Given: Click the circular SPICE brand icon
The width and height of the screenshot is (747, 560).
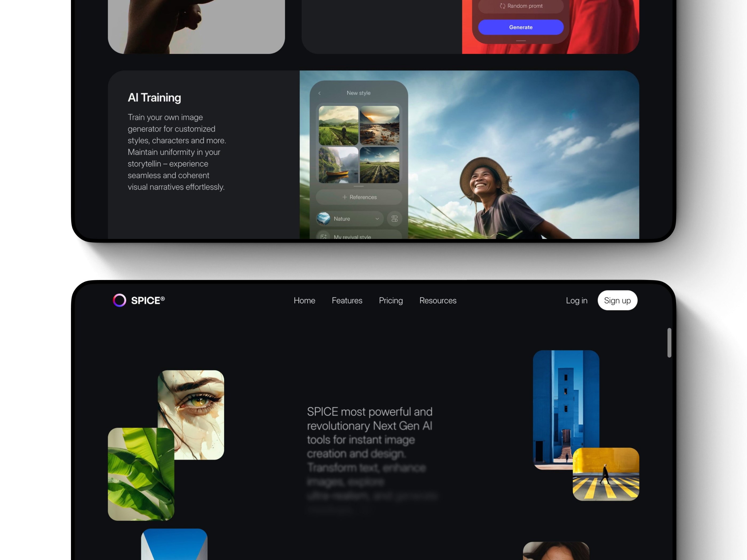Looking at the screenshot, I should click(x=118, y=300).
